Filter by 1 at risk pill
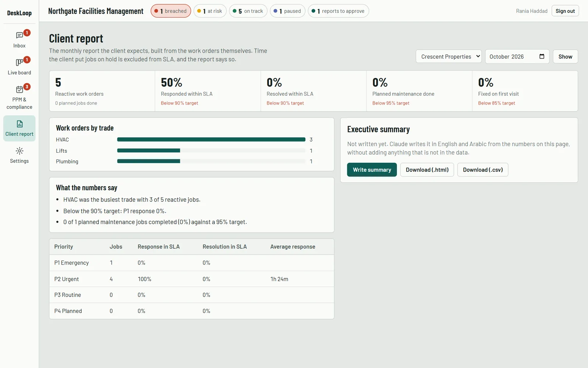This screenshot has width=588, height=368. tap(210, 11)
